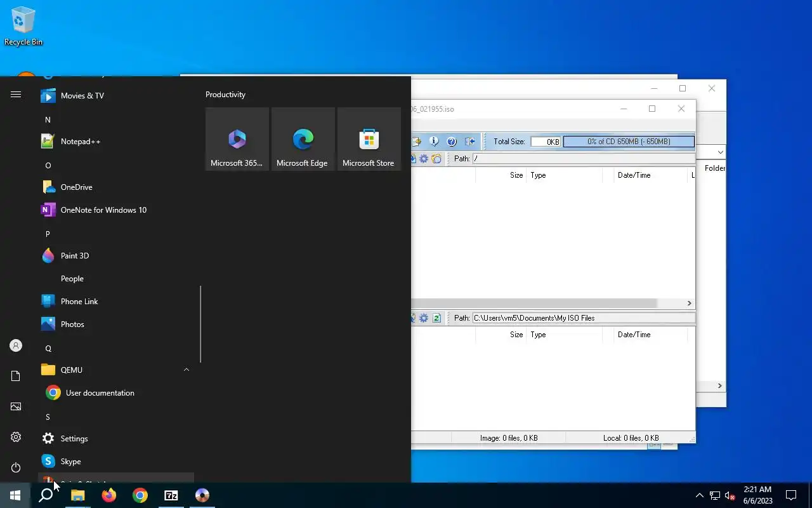Open Documents from the Start rail
The height and width of the screenshot is (508, 812).
pyautogui.click(x=16, y=376)
